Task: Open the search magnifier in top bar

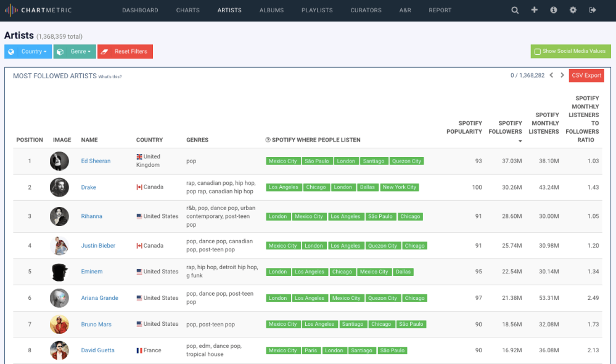Action: 515,10
